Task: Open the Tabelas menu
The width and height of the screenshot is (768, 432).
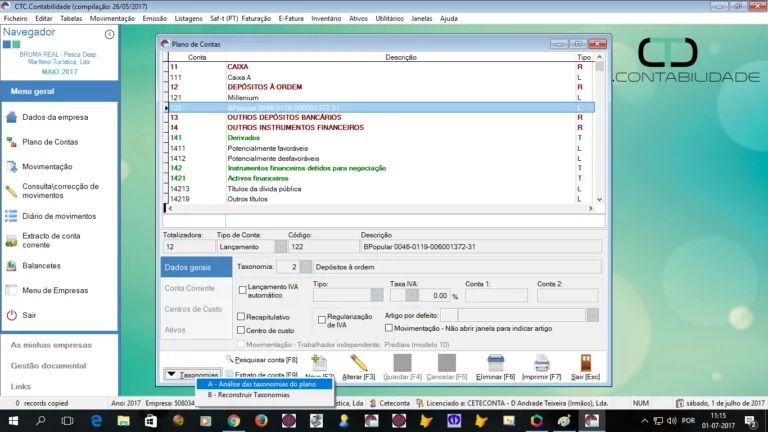Action: point(71,18)
